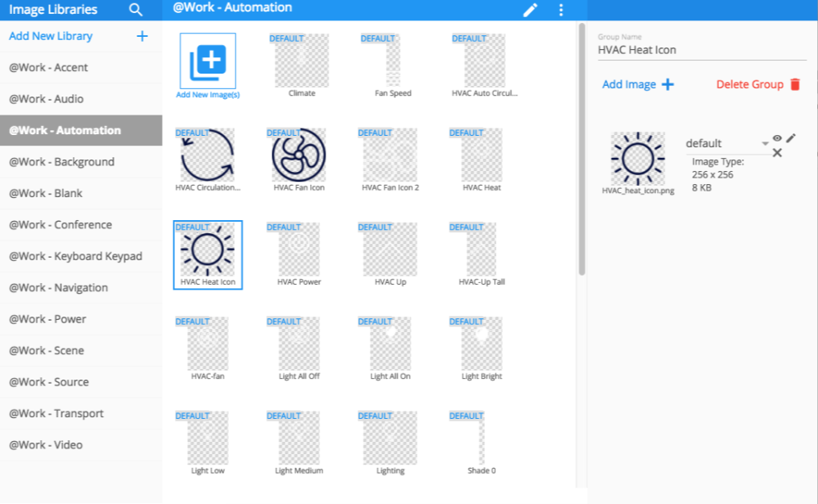
Task: Edit the default image with pencil icon
Action: 791,137
